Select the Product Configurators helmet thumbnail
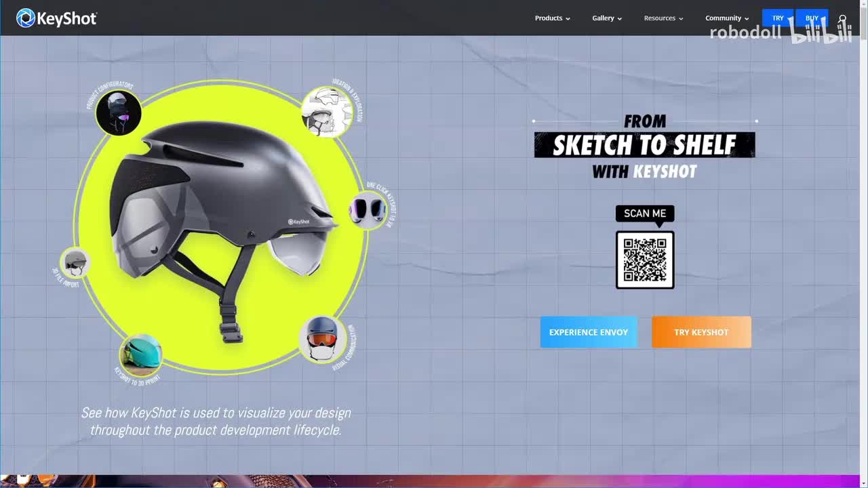The width and height of the screenshot is (868, 488). click(119, 113)
